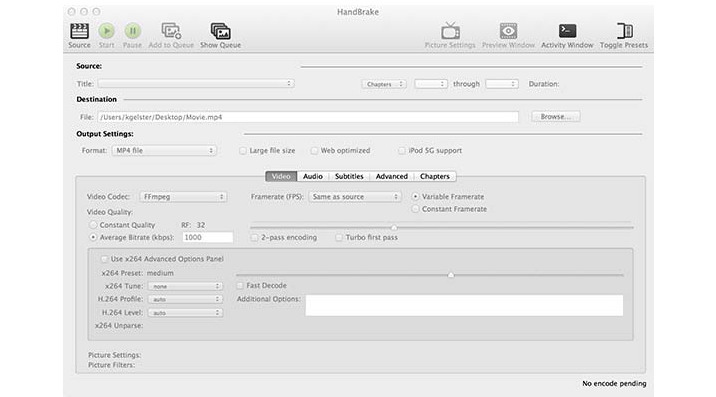Open the x264 Tune dropdown
Image resolution: width=716 pixels, height=397 pixels.
click(x=185, y=286)
